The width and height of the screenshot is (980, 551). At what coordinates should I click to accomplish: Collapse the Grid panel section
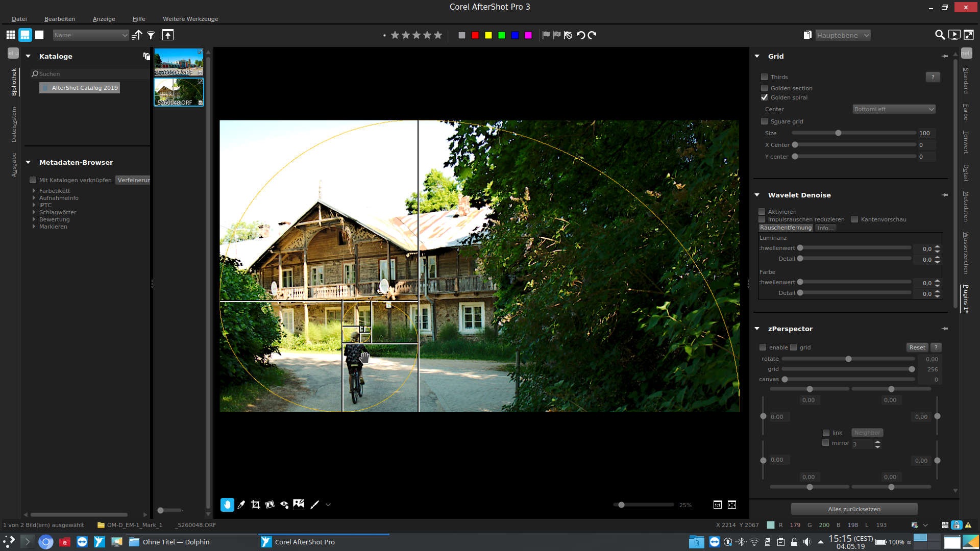[757, 56]
